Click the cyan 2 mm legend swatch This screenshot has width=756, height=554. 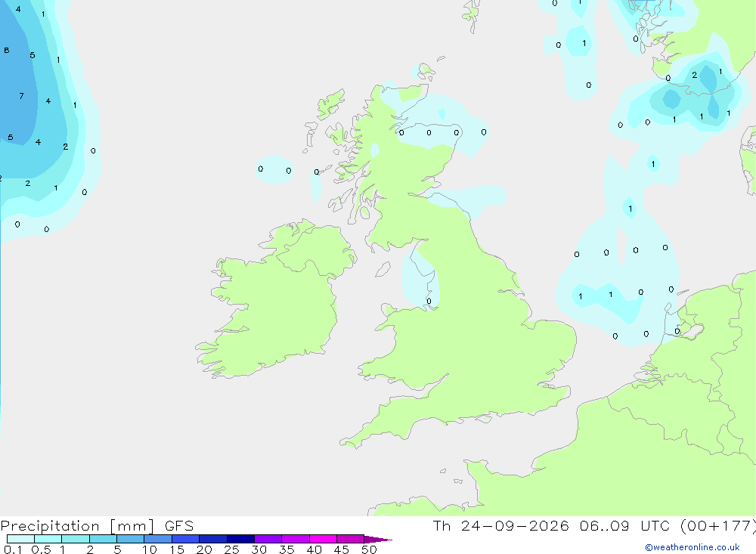pos(103,539)
